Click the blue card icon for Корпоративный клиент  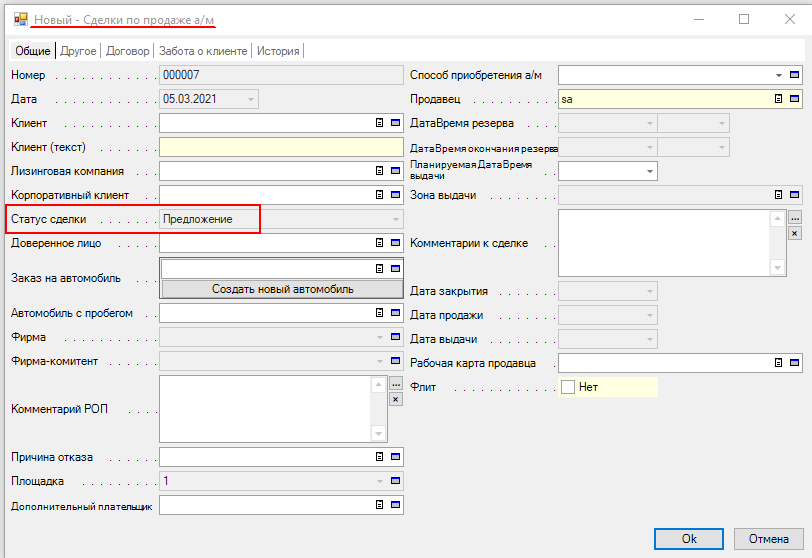pos(396,195)
